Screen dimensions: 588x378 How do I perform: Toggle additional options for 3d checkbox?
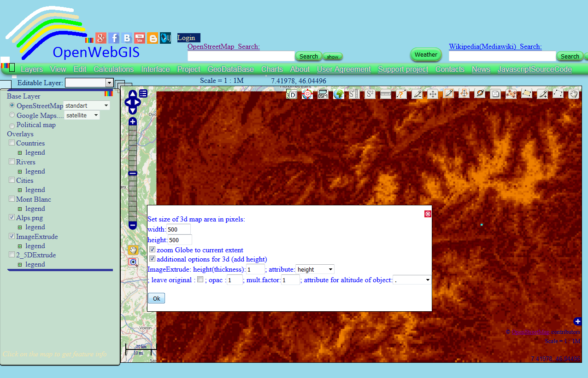pos(153,259)
